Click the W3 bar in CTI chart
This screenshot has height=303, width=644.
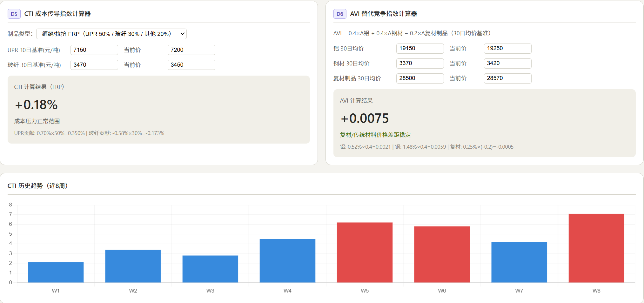pos(210,269)
